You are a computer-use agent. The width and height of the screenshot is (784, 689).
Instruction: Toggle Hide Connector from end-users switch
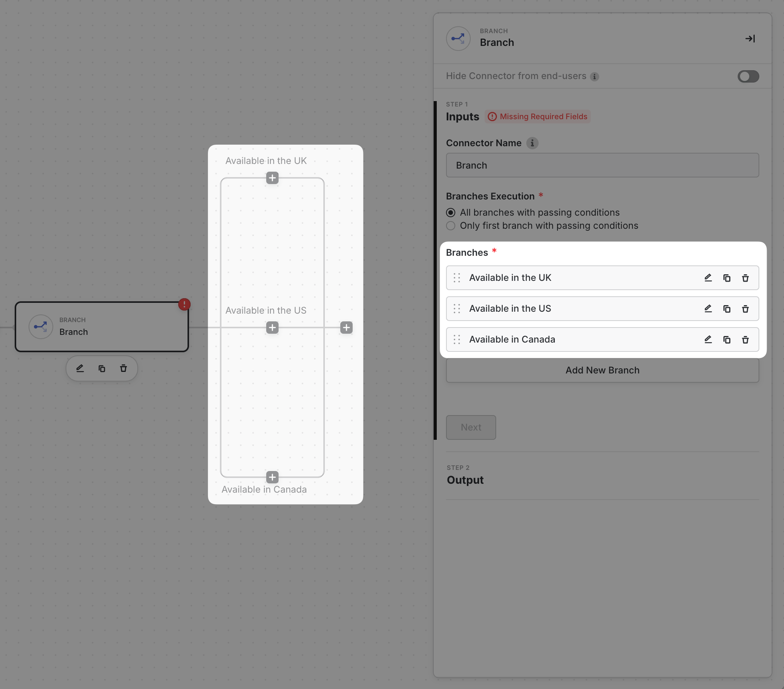pyautogui.click(x=748, y=76)
